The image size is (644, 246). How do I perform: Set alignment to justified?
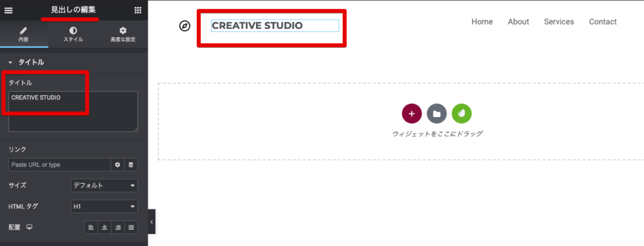(x=131, y=227)
